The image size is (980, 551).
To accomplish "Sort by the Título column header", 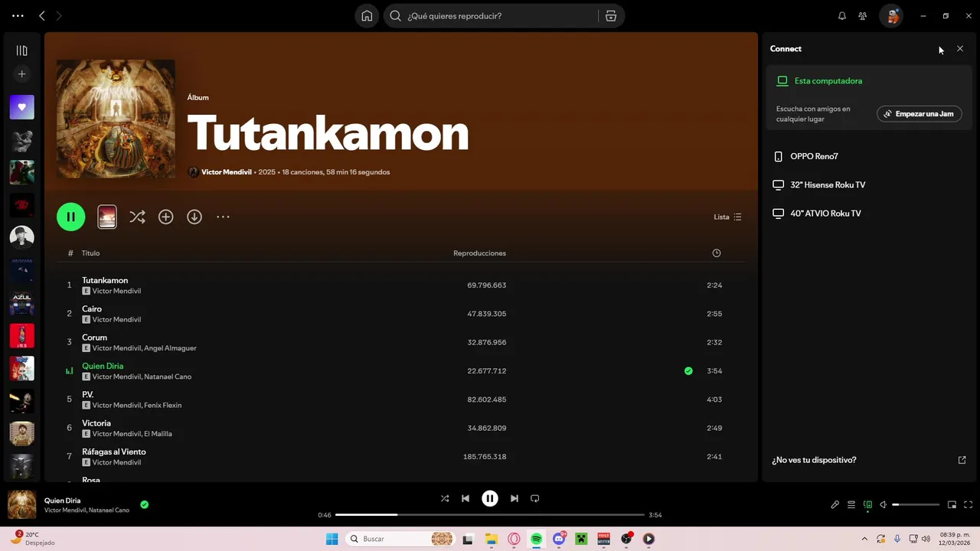I will click(90, 253).
